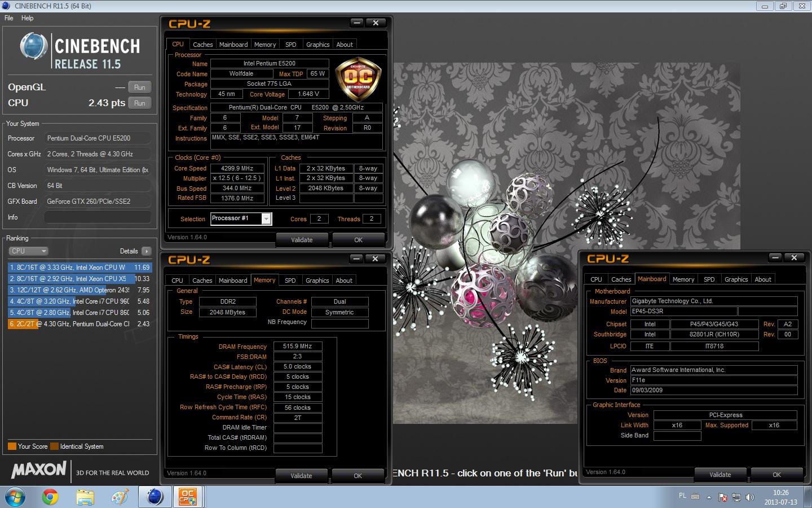This screenshot has height=508, width=812.
Task: Open Windows Explorer from the taskbar
Action: (x=85, y=497)
